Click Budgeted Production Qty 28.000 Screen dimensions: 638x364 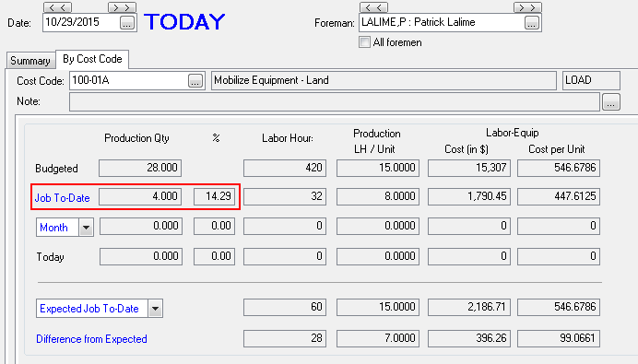pos(140,168)
